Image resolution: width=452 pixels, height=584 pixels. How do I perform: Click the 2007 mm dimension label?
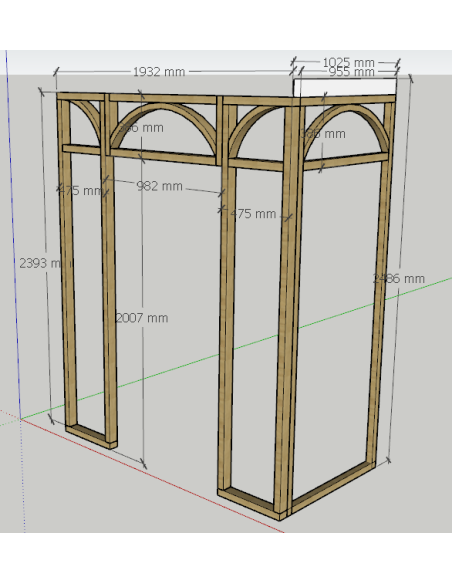pos(142,318)
